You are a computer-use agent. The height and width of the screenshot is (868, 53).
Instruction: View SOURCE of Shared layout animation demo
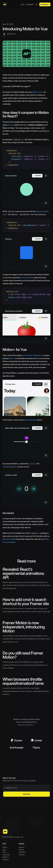click(x=37, y=311)
